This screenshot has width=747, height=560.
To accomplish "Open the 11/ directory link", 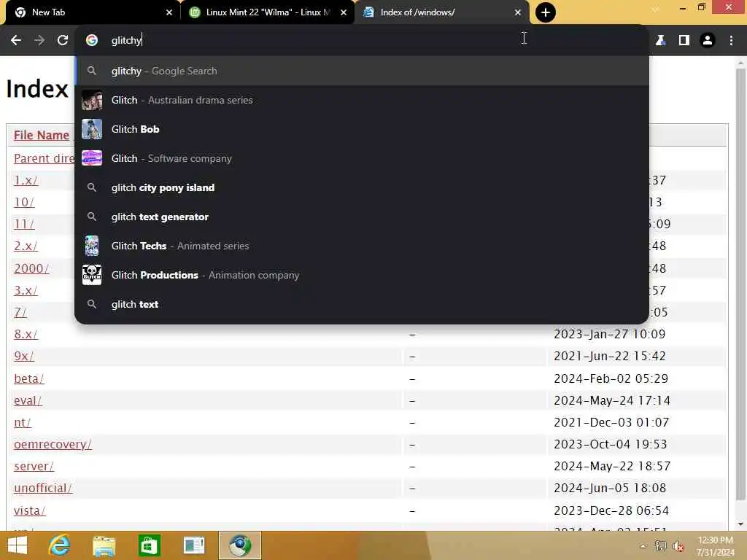I will pos(24,225).
